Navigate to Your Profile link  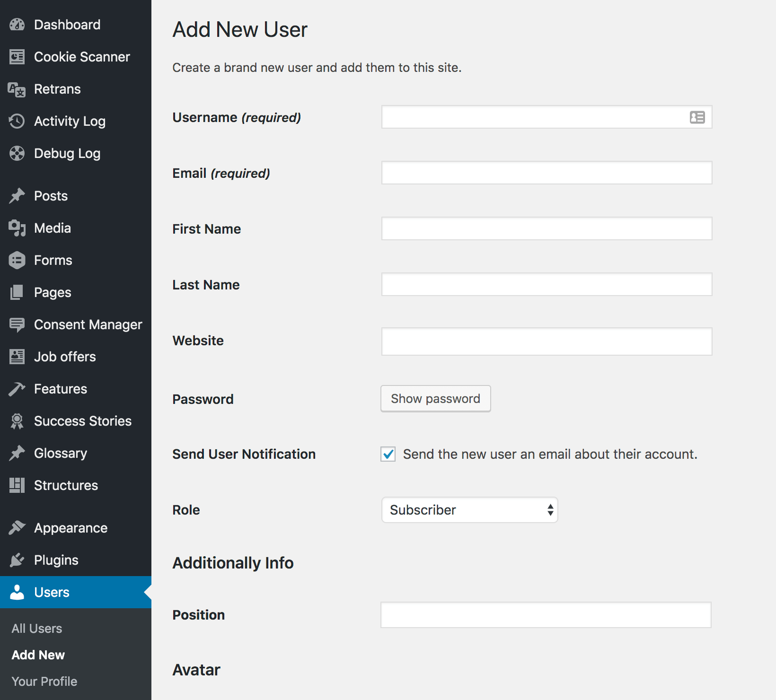(x=44, y=682)
